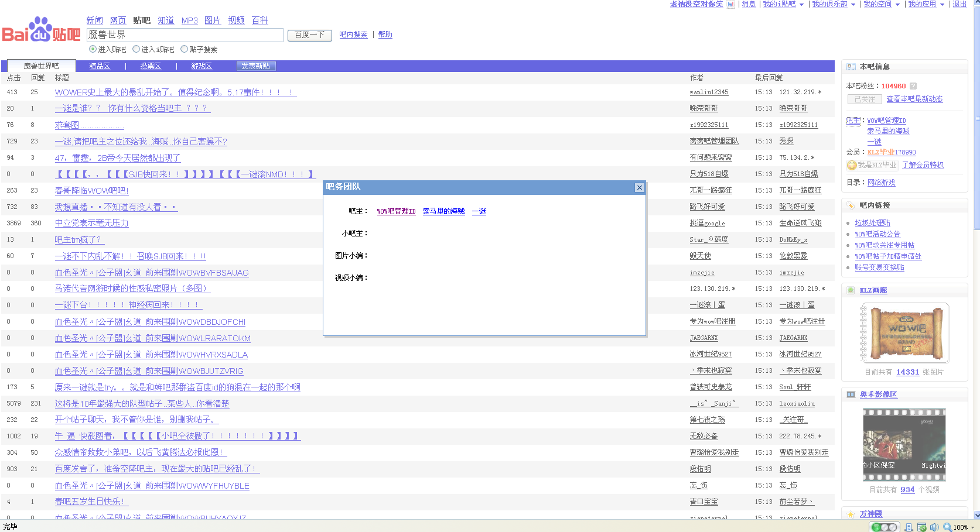
Task: Switch to the 游戏区 tab
Action: (x=202, y=66)
